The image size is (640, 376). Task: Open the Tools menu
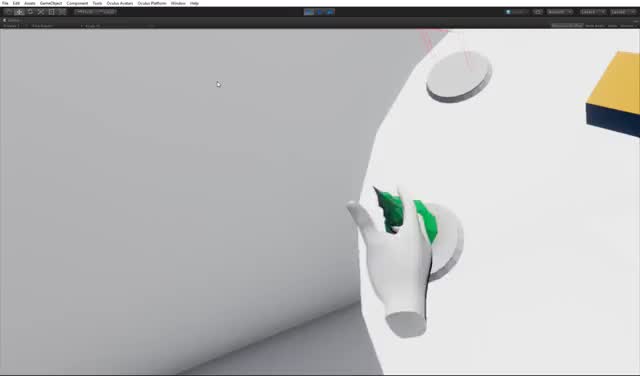(97, 3)
